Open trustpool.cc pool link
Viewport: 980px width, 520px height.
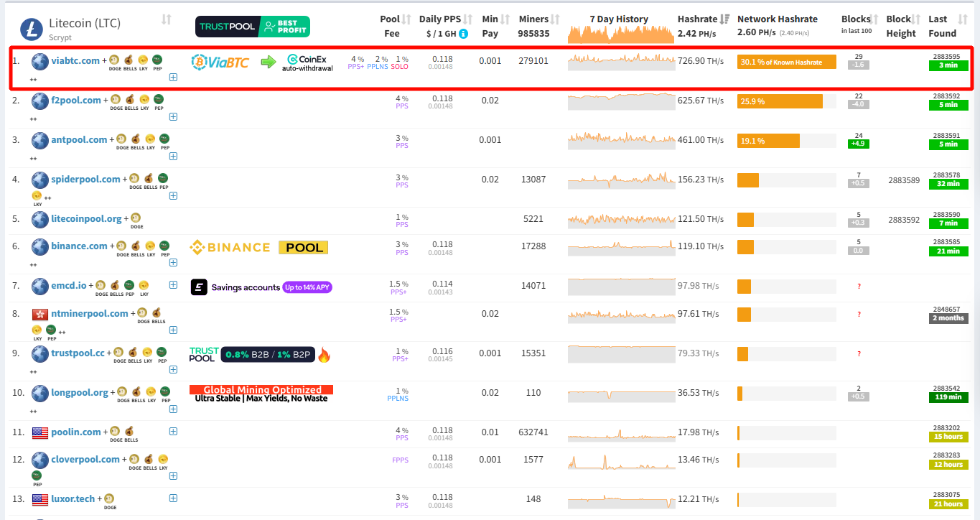click(78, 353)
